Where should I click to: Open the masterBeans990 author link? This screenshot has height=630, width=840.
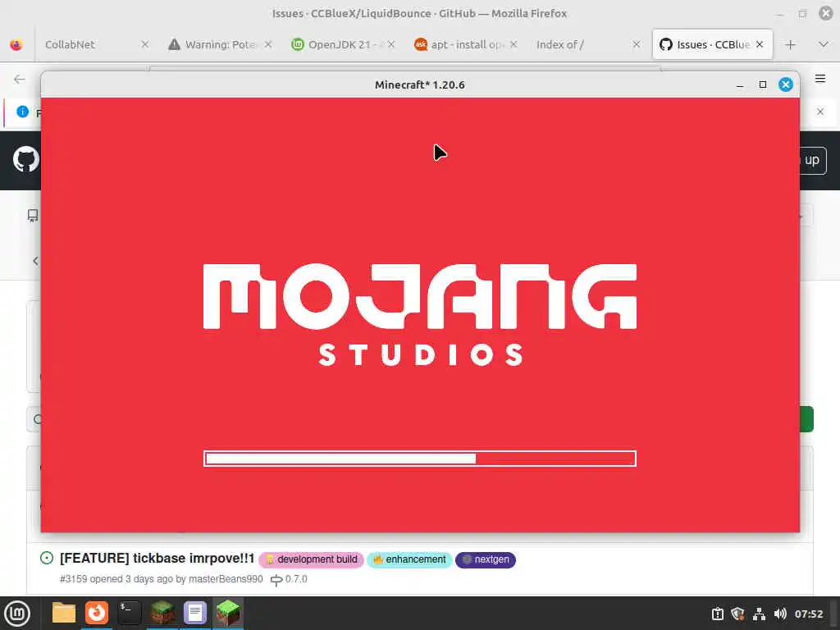click(x=226, y=579)
